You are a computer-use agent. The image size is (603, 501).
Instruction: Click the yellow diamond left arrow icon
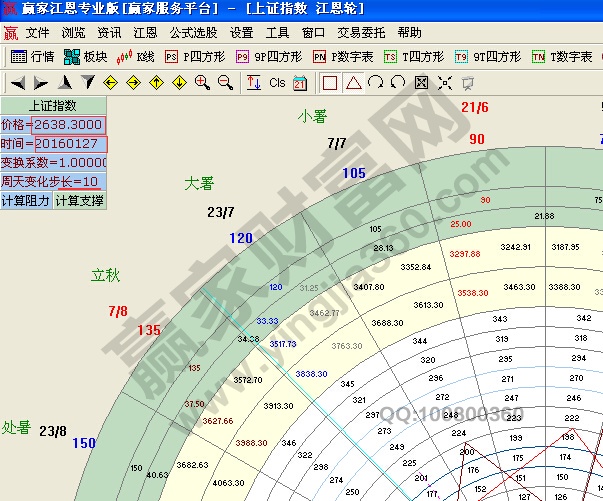click(111, 82)
